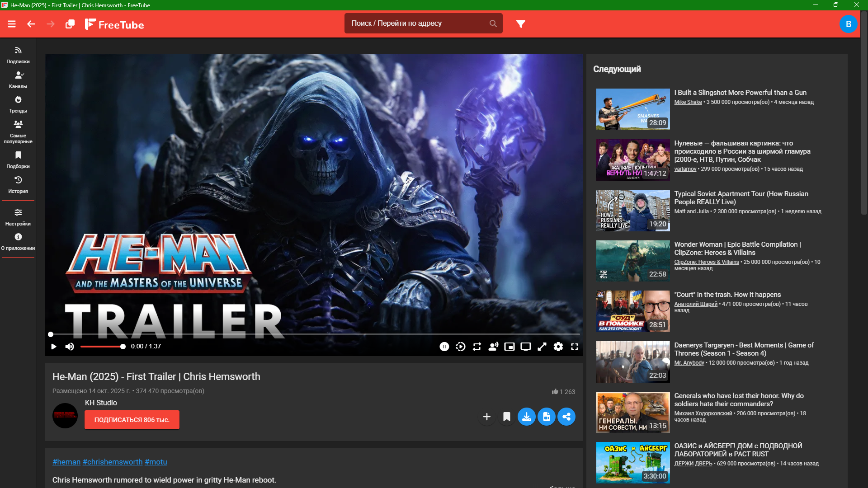868x488 pixels.
Task: Open the Wonder Woman video thumbnail
Action: (632, 261)
